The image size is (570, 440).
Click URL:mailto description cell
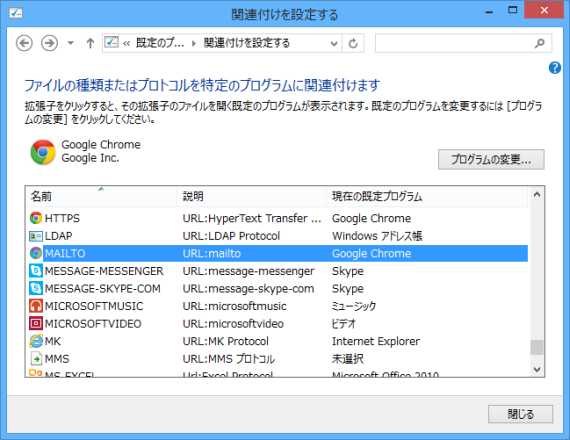[x=212, y=253]
